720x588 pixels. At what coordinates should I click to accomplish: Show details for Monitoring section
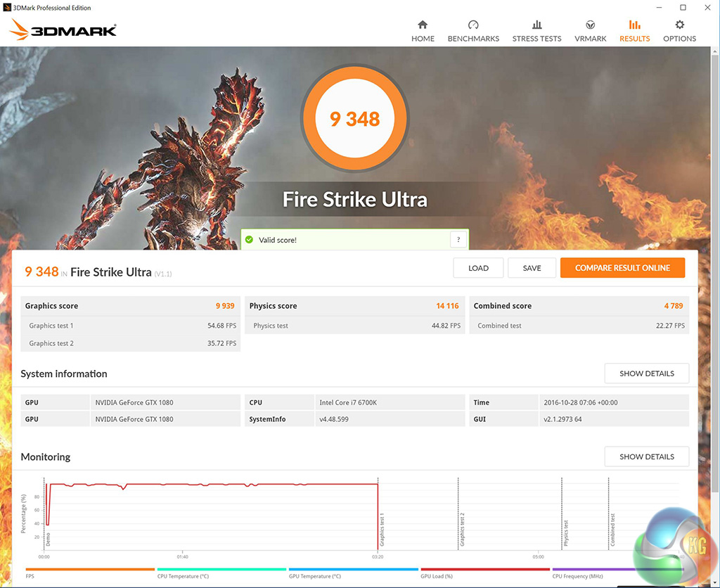[647, 456]
